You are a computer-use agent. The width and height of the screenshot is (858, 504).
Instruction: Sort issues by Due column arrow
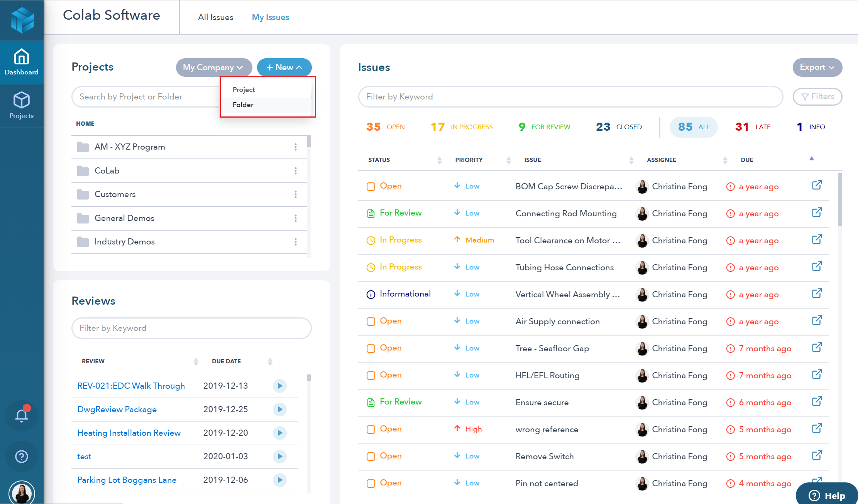tap(811, 158)
